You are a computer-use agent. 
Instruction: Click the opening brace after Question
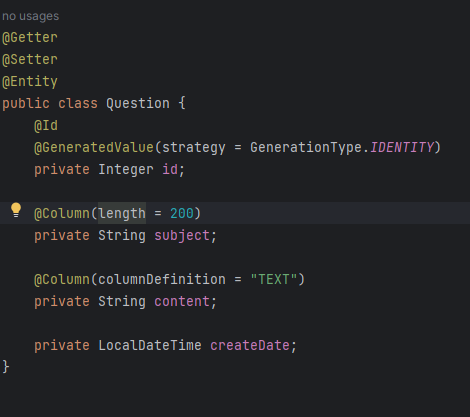click(182, 103)
